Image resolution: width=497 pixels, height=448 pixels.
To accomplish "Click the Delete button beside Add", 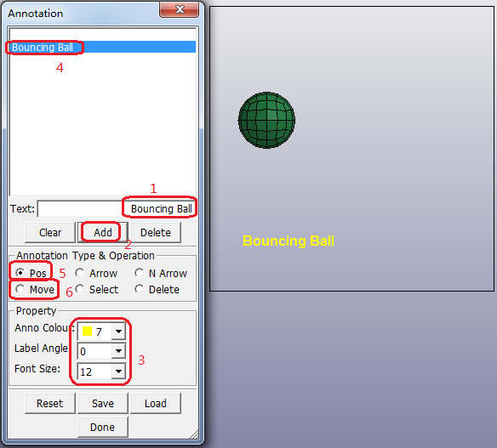I will (x=156, y=232).
